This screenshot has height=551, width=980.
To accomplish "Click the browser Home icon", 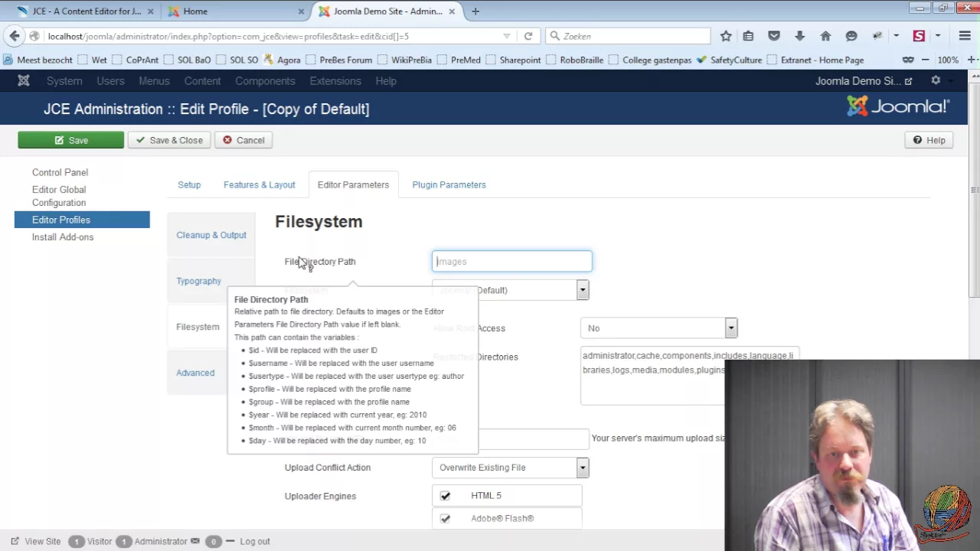I will [x=825, y=36].
